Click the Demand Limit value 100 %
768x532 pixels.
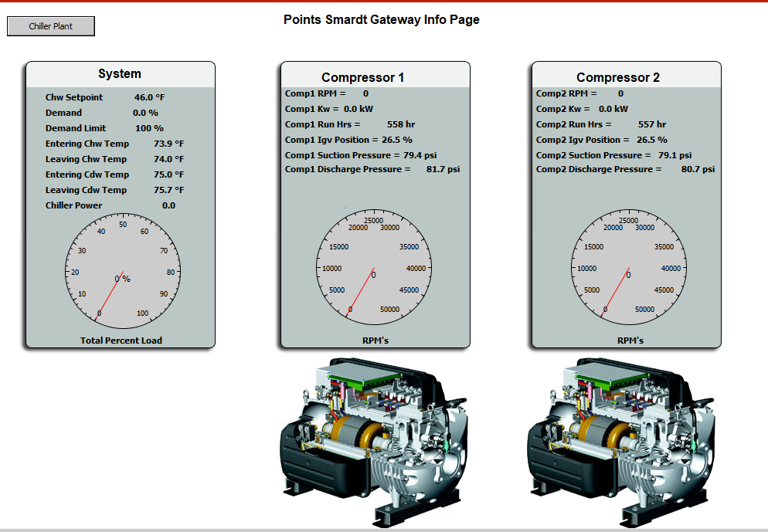[x=149, y=128]
